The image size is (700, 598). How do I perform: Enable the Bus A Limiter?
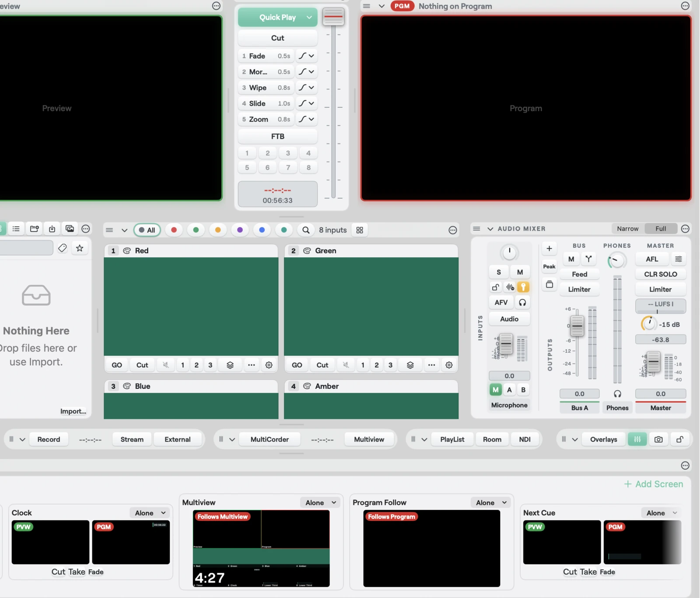point(579,289)
